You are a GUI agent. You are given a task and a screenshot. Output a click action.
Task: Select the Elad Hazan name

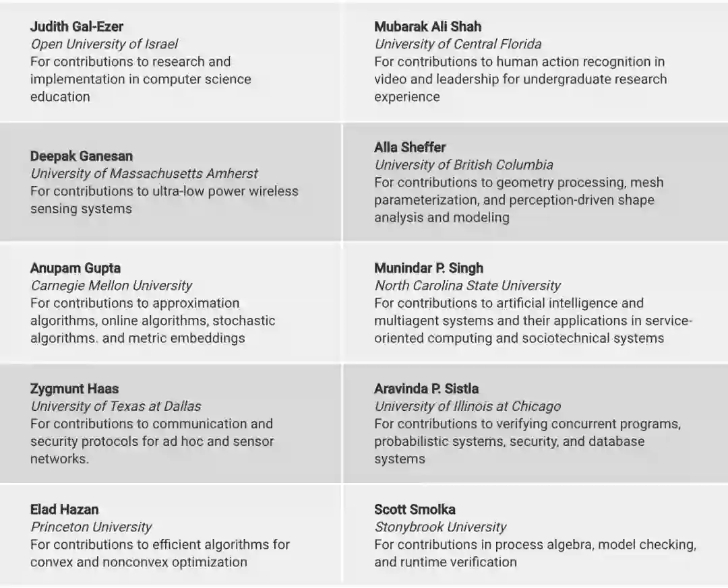64,509
